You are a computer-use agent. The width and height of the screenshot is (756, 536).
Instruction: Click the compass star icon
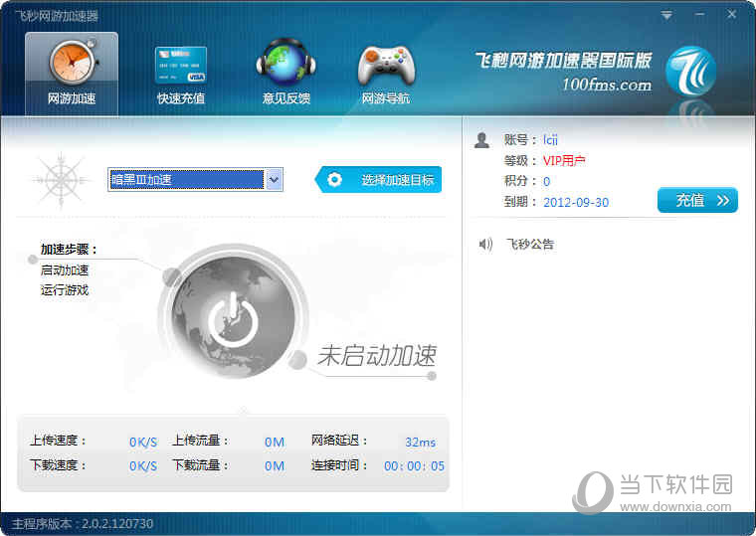pyautogui.click(x=61, y=180)
